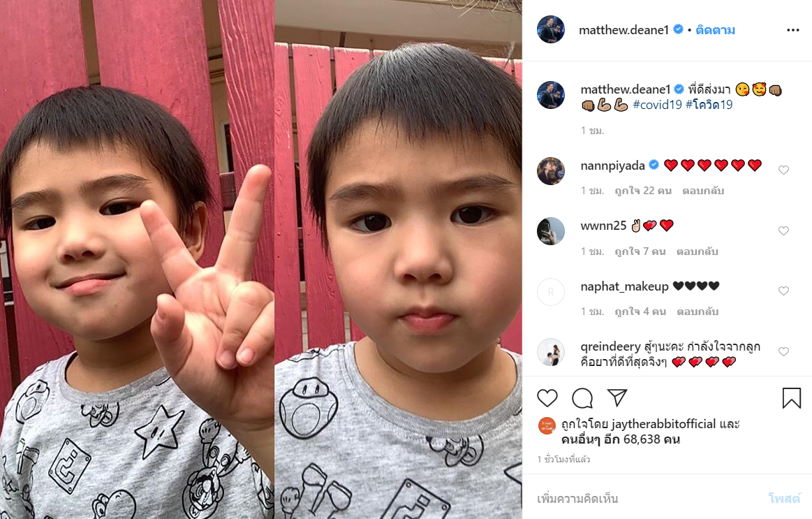812x519 pixels.
Task: Like nannpiyada's comment heart
Action: [x=783, y=170]
